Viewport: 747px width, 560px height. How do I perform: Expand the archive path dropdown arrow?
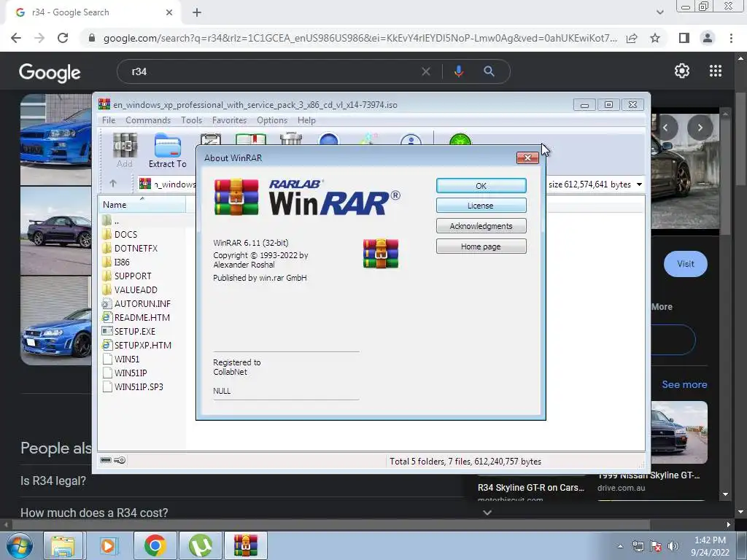point(639,184)
